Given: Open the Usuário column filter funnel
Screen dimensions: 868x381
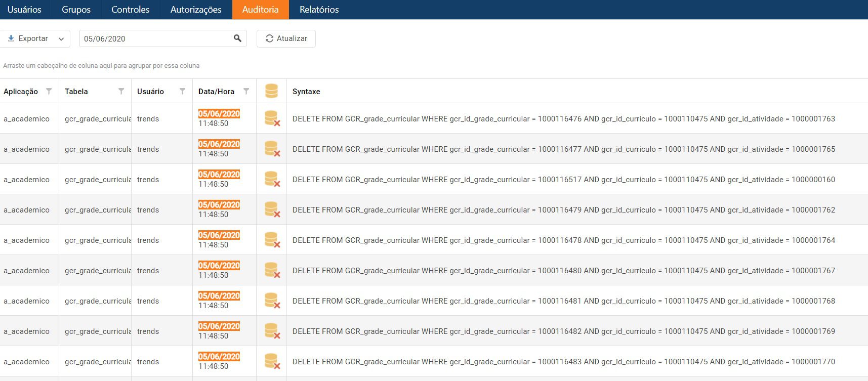Looking at the screenshot, I should click(182, 91).
